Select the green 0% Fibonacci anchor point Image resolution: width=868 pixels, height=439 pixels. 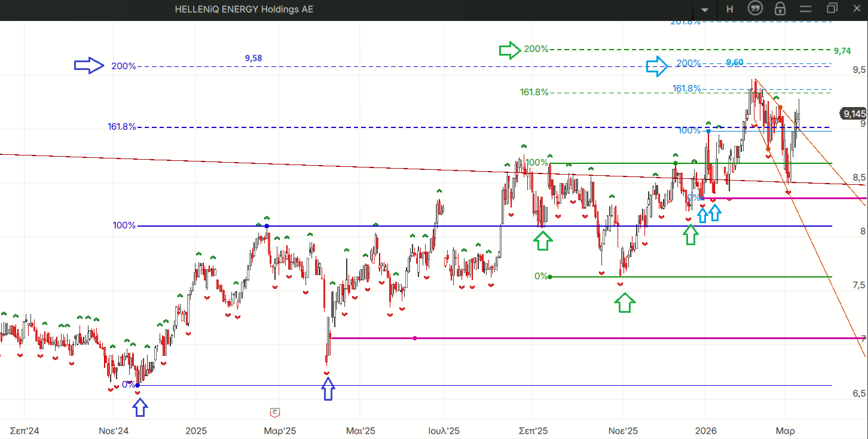pos(550,277)
